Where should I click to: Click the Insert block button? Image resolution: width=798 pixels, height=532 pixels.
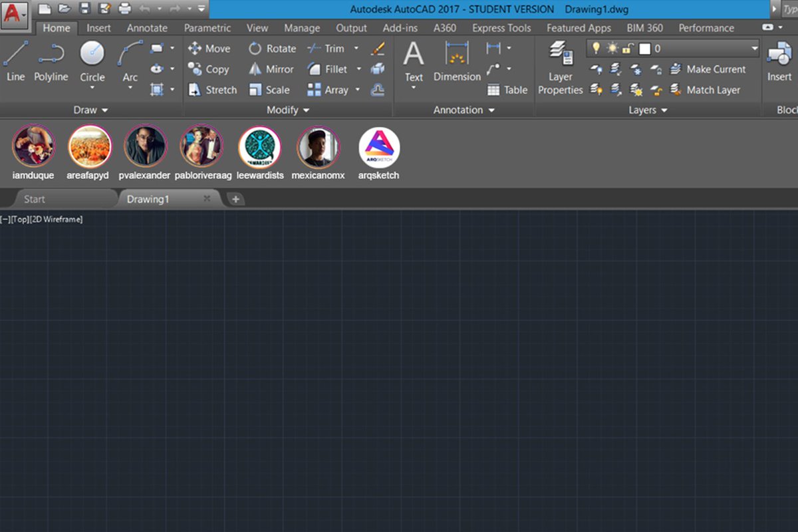tap(779, 62)
